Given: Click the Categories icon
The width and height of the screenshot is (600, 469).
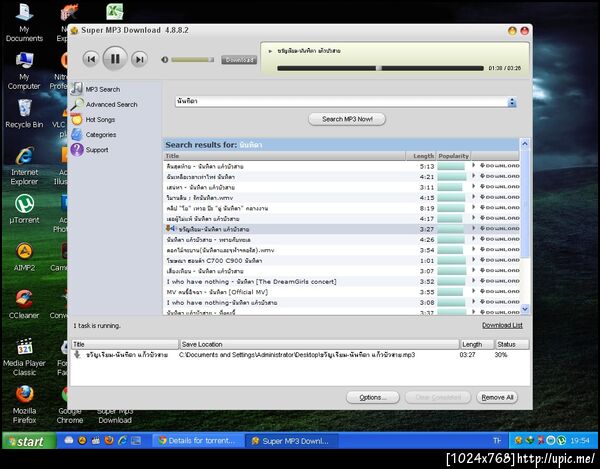Looking at the screenshot, I should click(x=77, y=134).
